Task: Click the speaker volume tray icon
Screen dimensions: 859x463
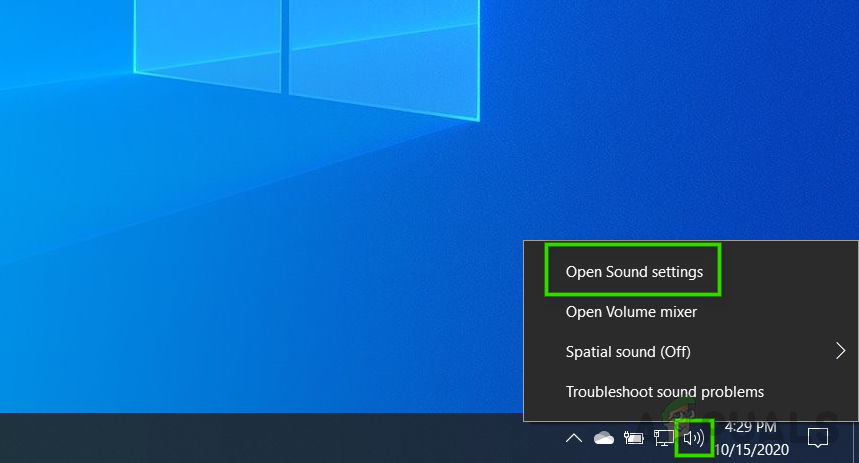Action: point(694,438)
